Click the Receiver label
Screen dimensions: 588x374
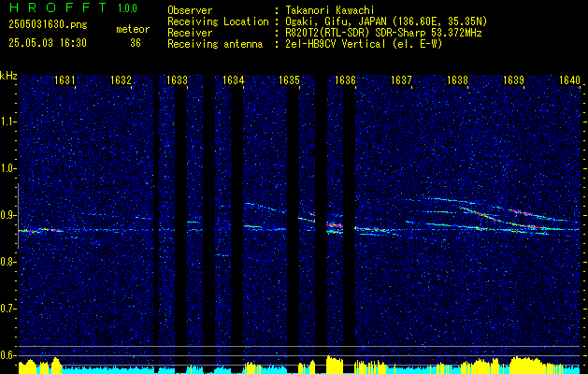pyautogui.click(x=190, y=33)
